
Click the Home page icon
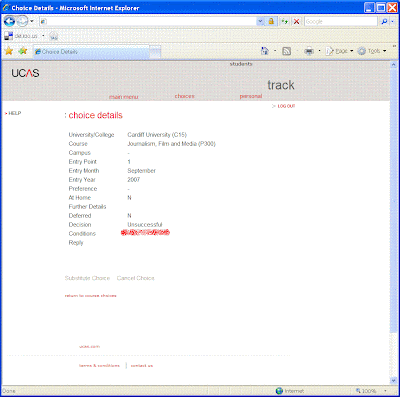(x=265, y=51)
